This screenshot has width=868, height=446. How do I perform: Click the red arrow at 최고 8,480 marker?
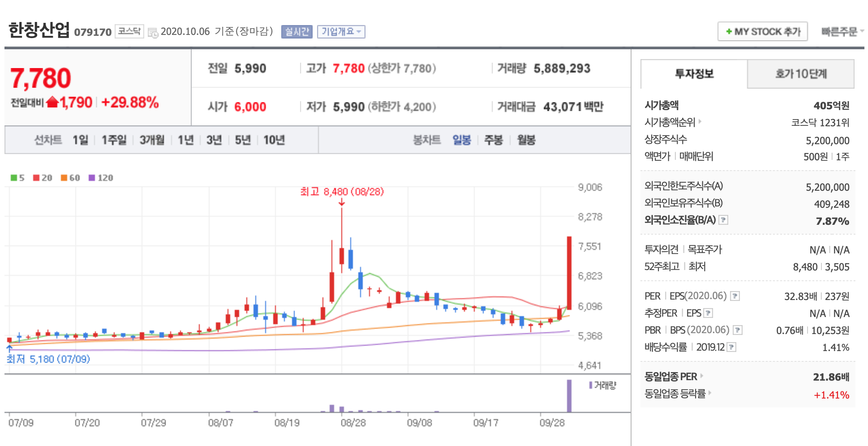342,202
